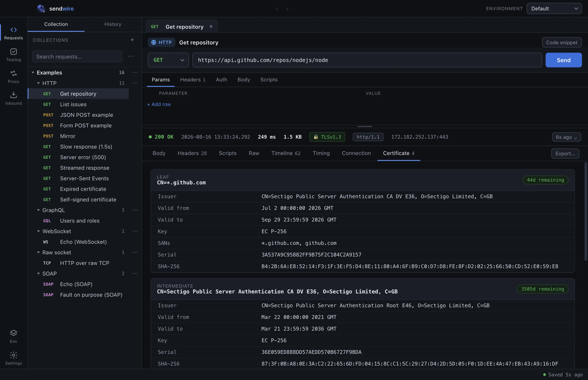Image resolution: width=588 pixels, height=380 pixels.
Task: Select the Expired certificate request
Action: [78, 189]
